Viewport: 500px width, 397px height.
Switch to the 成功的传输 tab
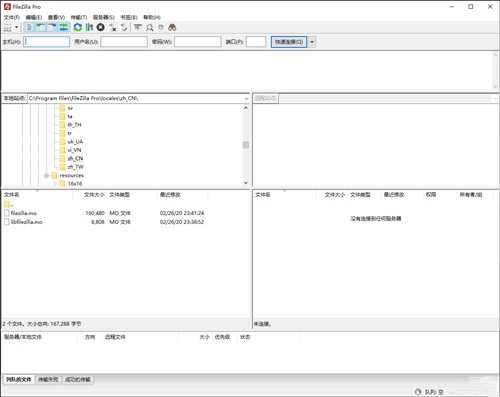tap(78, 379)
